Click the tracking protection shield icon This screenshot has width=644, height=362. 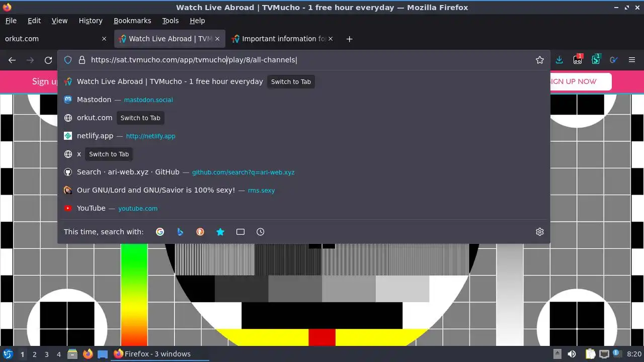pos(68,60)
